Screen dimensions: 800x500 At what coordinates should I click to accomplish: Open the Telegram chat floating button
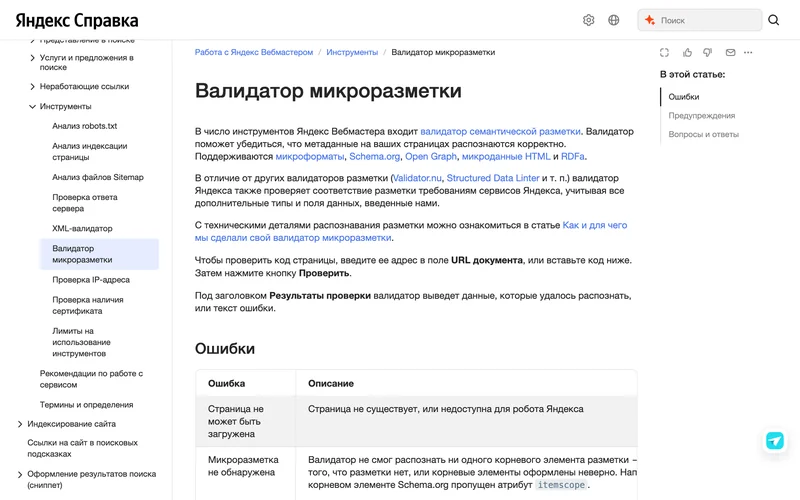coord(774,440)
